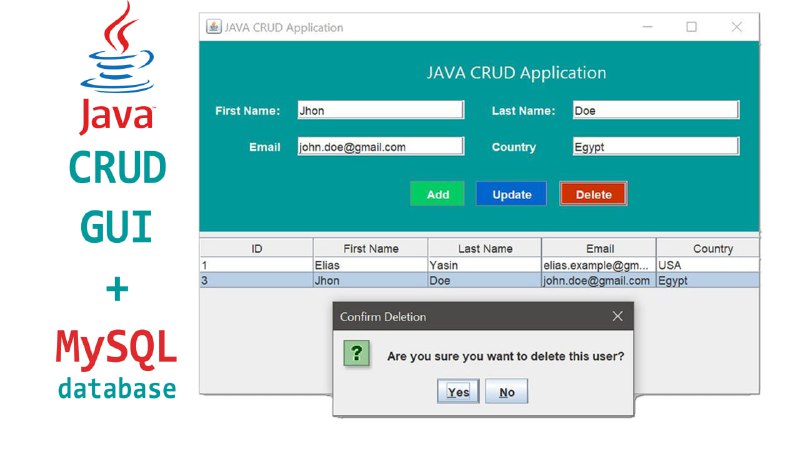Close the JAVA CRUD Application window
800x449 pixels.
[736, 27]
